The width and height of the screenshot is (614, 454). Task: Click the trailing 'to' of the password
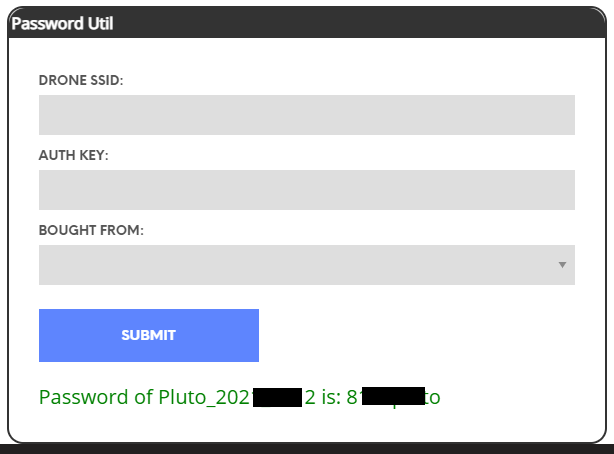(x=433, y=397)
